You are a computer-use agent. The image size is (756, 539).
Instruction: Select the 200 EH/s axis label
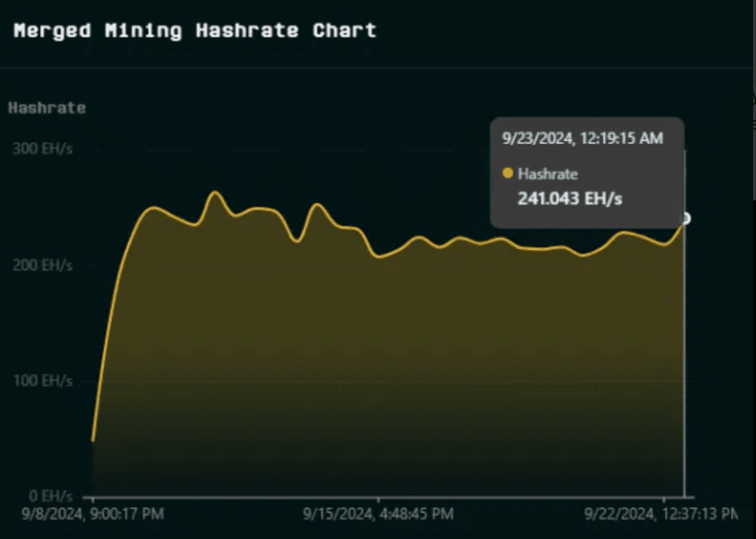coord(42,265)
